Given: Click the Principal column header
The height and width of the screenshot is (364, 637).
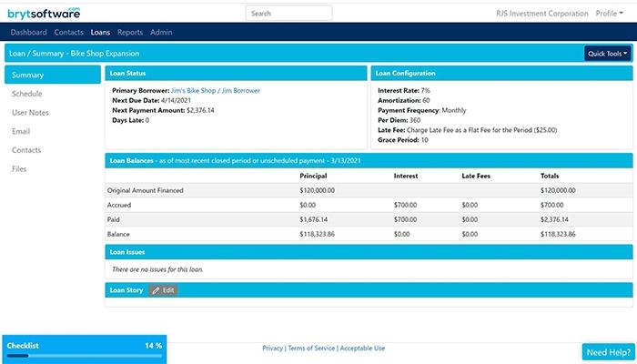Looking at the screenshot, I should (x=313, y=176).
